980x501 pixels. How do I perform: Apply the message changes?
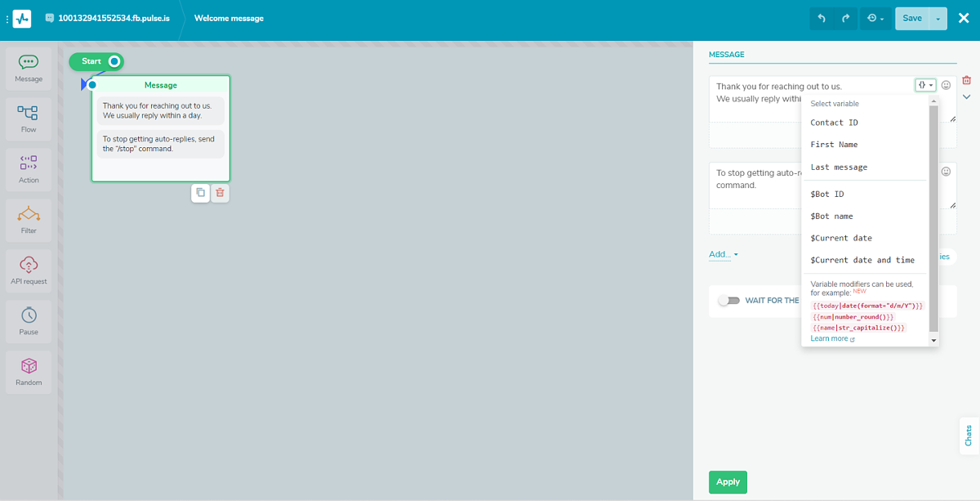[728, 482]
